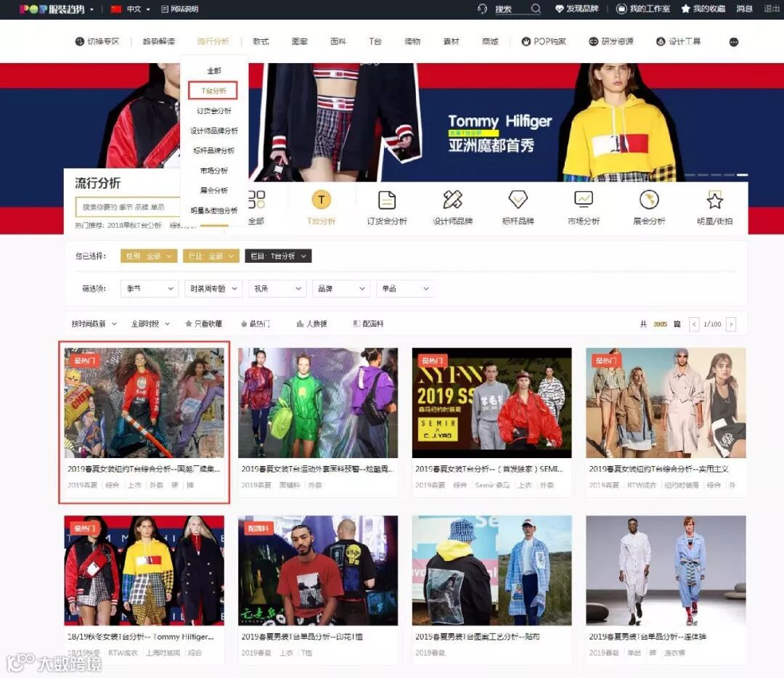Open the 时装周专题 filter dropdown

(x=213, y=288)
